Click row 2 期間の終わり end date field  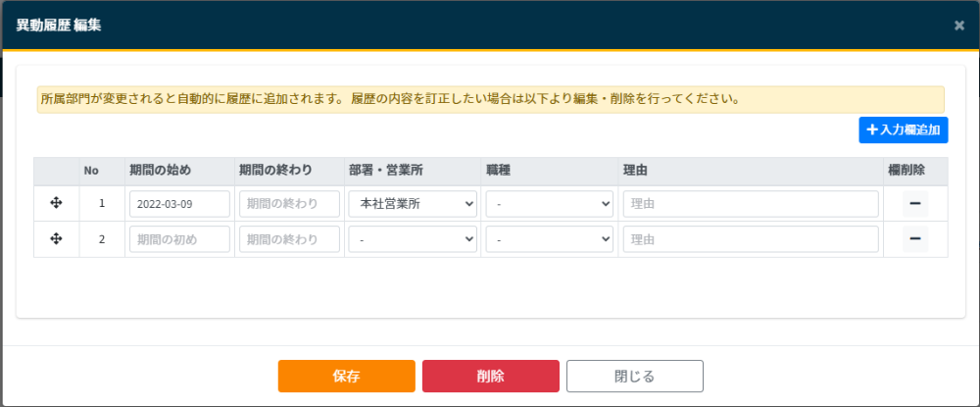coord(289,239)
